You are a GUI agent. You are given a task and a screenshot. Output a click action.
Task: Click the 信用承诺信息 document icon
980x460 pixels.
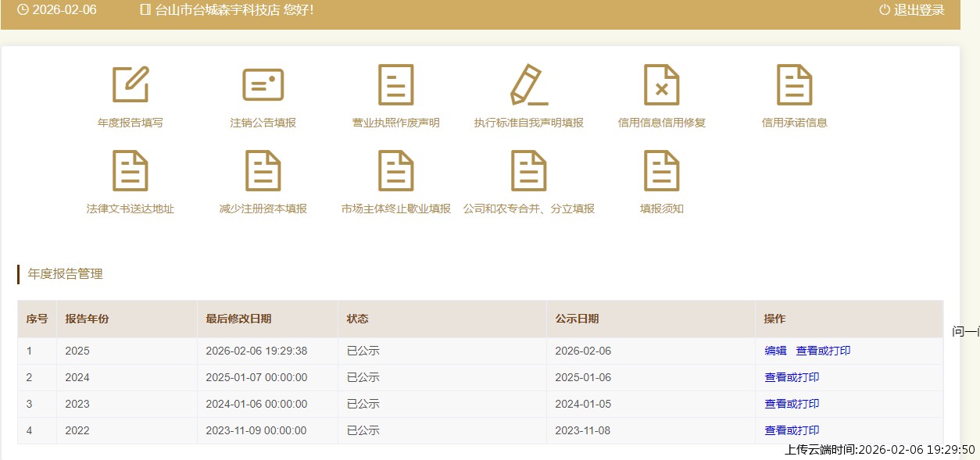point(795,84)
